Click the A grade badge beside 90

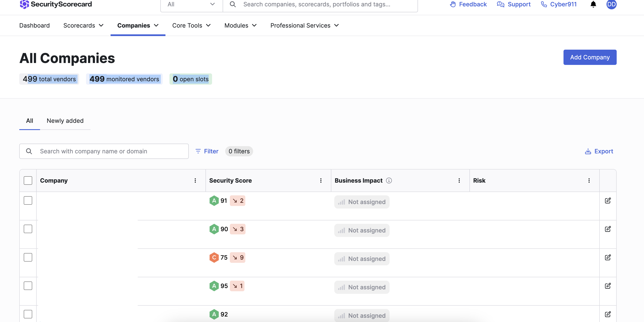(x=214, y=229)
